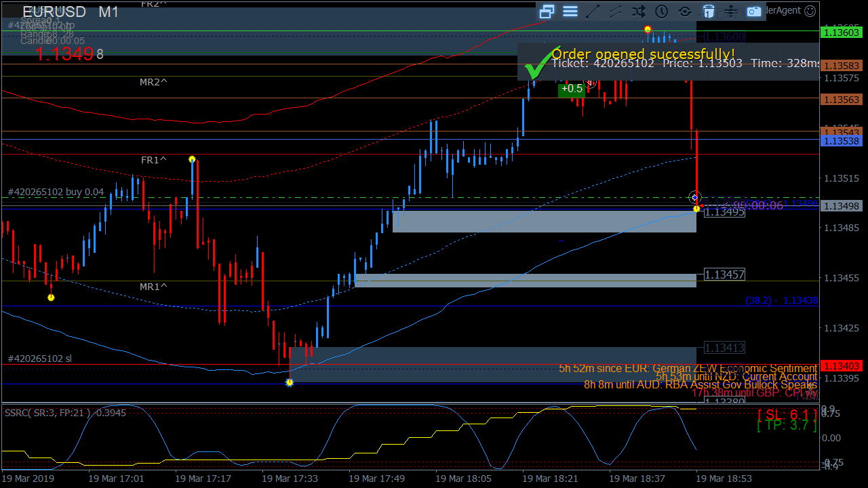Click the FR1^ level label
Screen dimensions: 868x488
click(154, 160)
